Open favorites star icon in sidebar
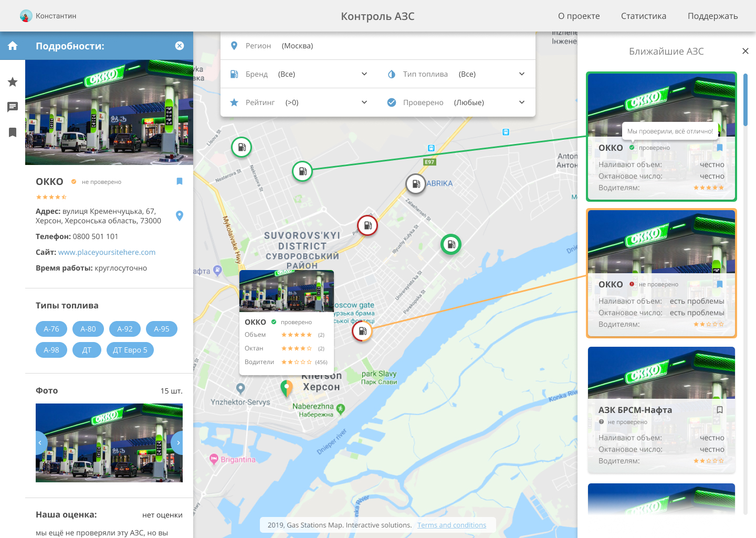The width and height of the screenshot is (756, 538). (13, 82)
